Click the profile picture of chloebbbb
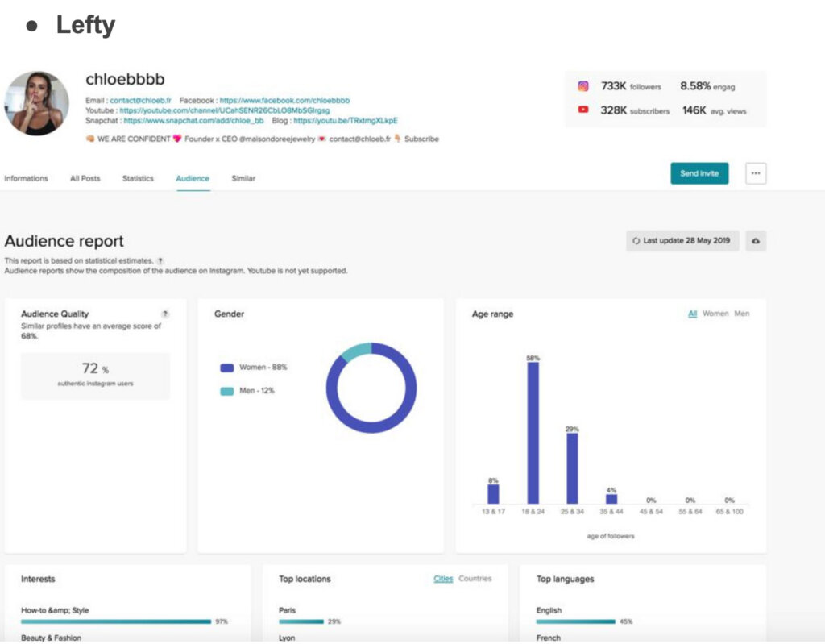Screen dimensions: 825x644 (36, 104)
